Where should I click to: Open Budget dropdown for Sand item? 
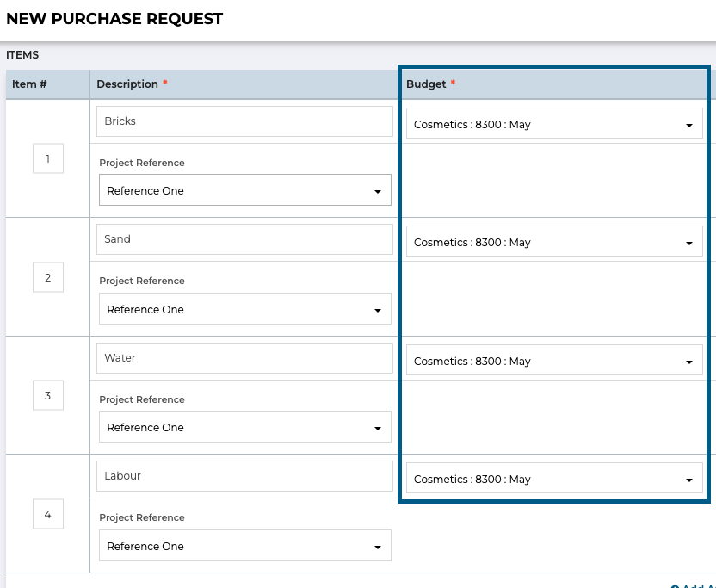click(x=554, y=241)
